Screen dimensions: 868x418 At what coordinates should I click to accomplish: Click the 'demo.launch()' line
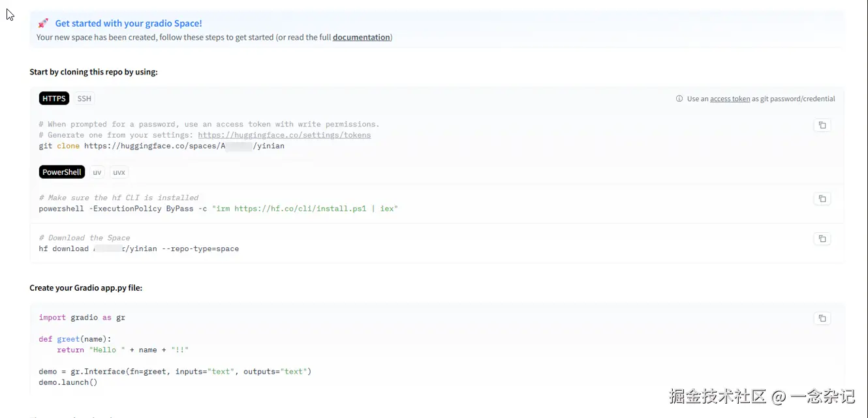coord(68,382)
